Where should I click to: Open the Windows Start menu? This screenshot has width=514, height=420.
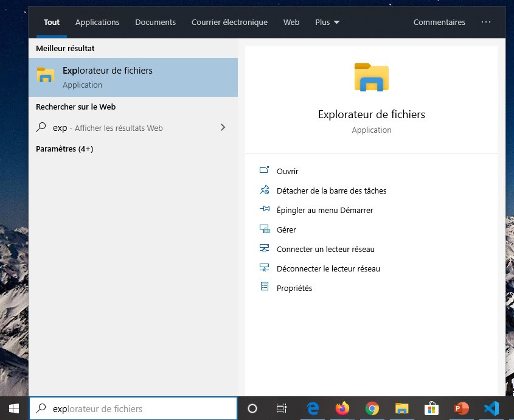click(x=14, y=408)
